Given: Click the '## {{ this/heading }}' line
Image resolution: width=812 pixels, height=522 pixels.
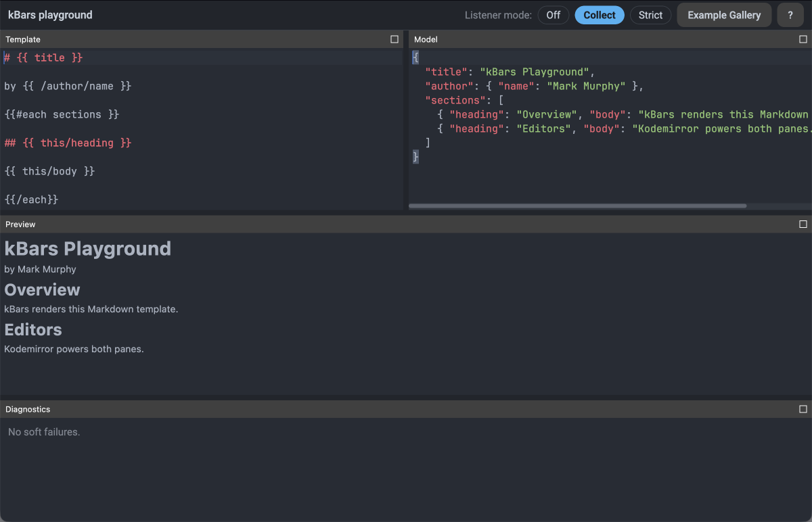Looking at the screenshot, I should [68, 143].
